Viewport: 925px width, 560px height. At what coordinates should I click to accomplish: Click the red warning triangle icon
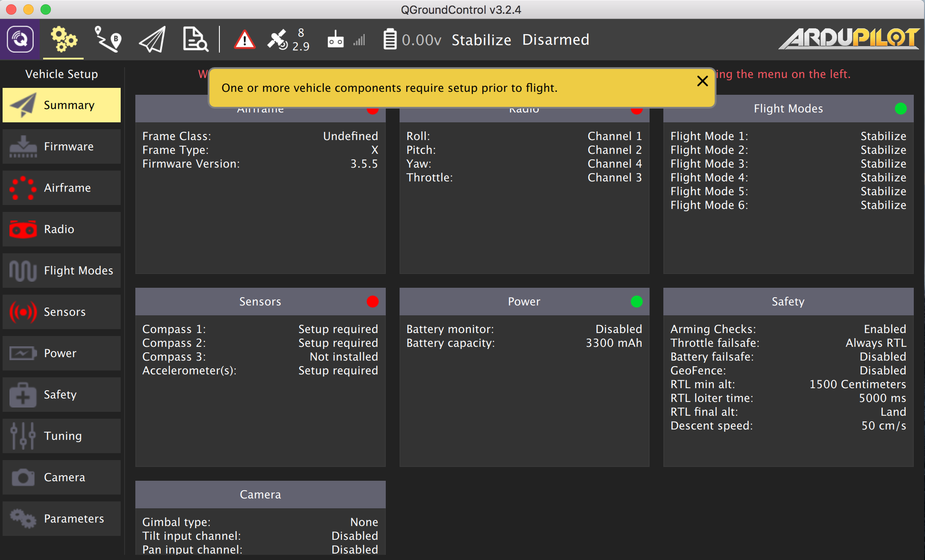(x=244, y=40)
